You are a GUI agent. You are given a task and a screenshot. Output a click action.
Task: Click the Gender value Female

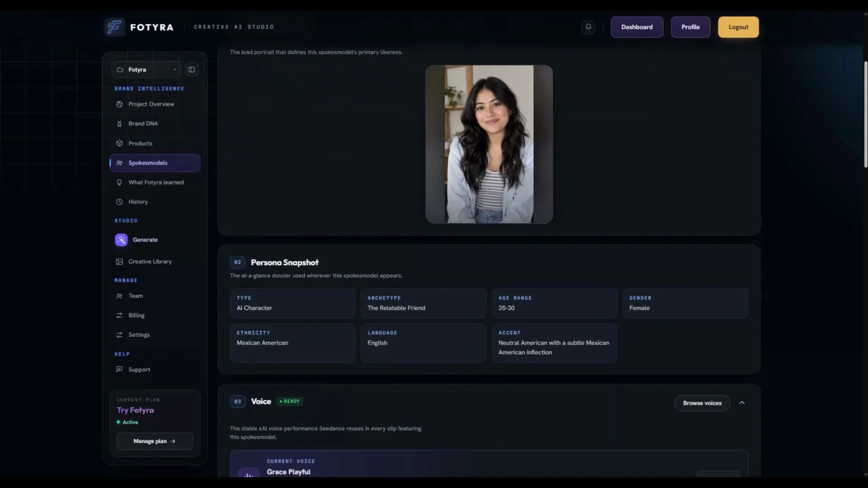(x=639, y=308)
